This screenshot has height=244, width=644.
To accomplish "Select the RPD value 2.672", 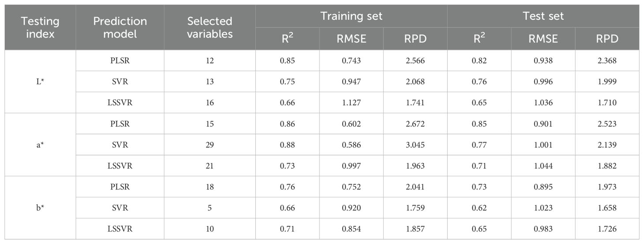I will (415, 124).
